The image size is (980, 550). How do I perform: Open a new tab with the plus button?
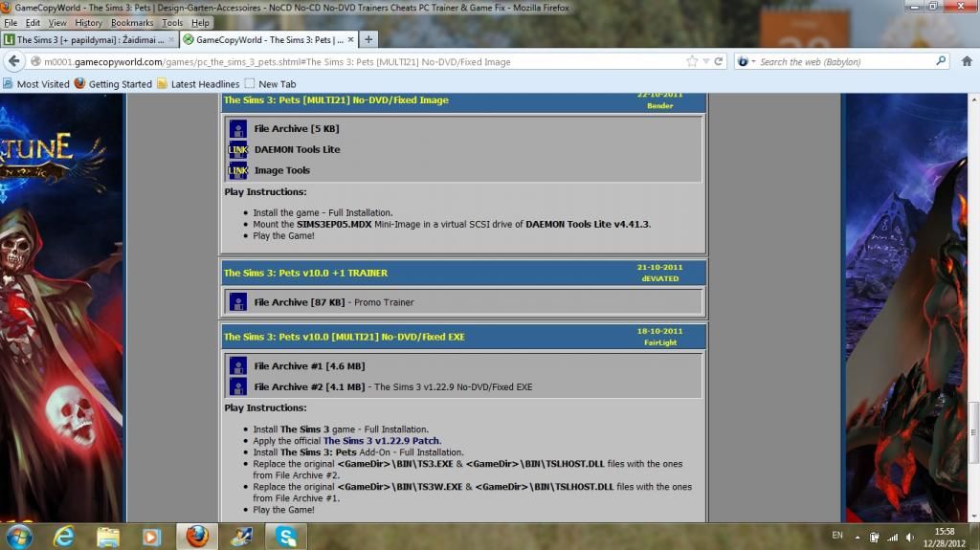pyautogui.click(x=368, y=39)
